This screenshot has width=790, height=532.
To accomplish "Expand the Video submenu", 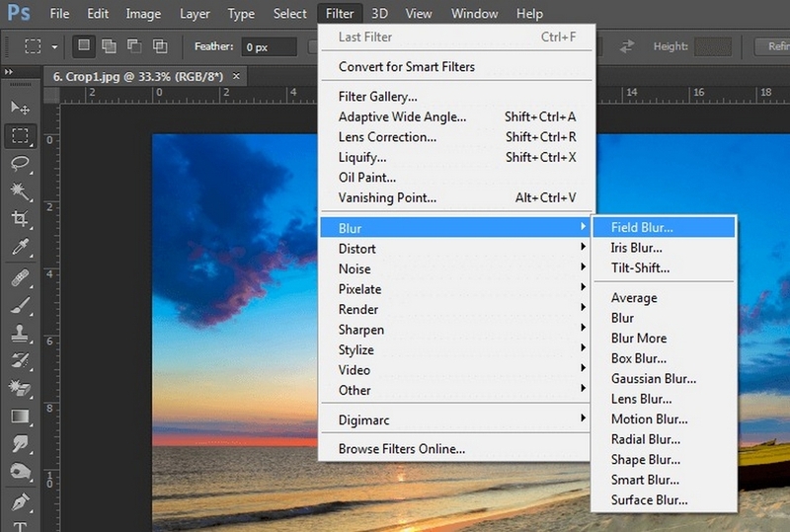I will tap(455, 369).
